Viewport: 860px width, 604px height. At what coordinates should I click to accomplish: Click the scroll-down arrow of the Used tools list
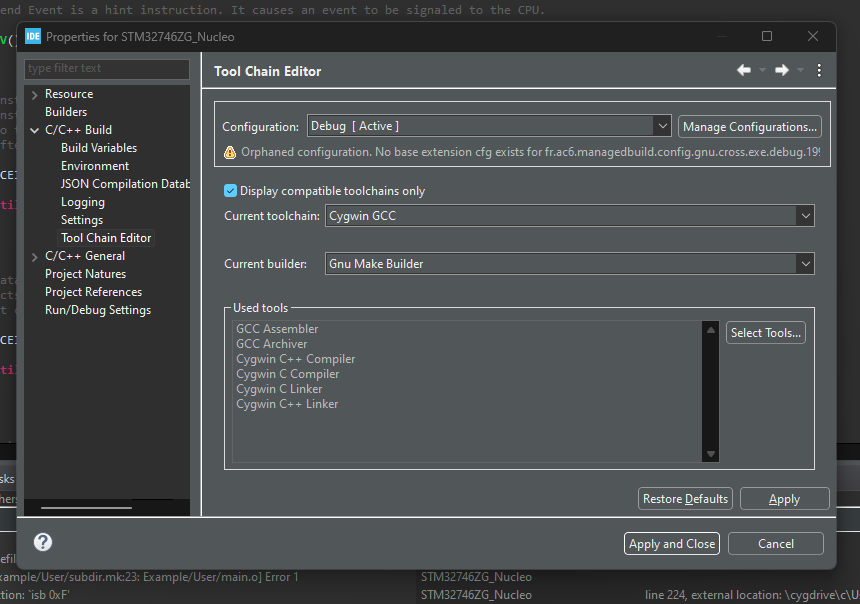pyautogui.click(x=710, y=454)
